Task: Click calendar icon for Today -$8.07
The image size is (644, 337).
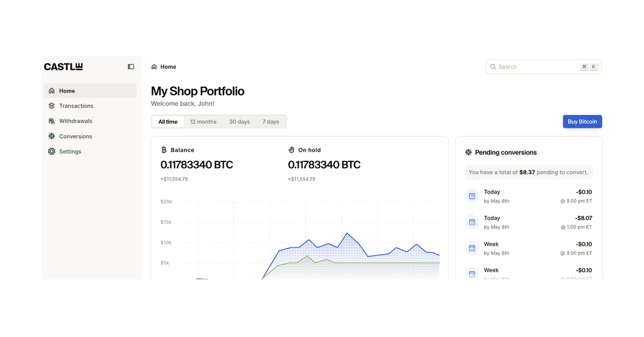Action: coord(472,222)
